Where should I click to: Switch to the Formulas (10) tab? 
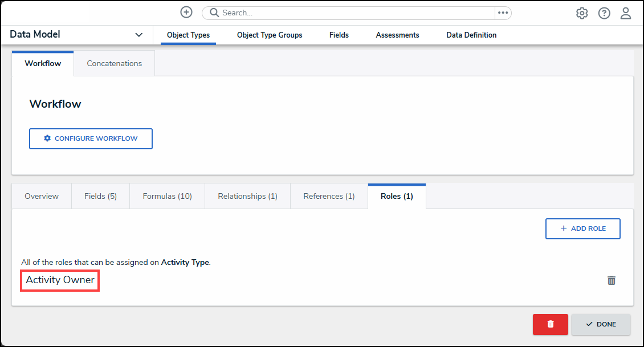[x=167, y=197]
